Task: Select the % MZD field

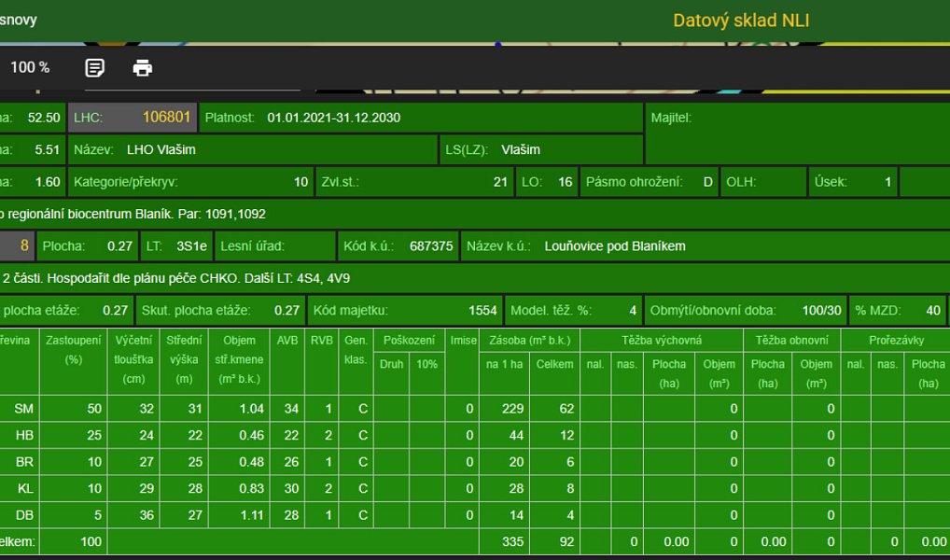Action: (x=898, y=310)
